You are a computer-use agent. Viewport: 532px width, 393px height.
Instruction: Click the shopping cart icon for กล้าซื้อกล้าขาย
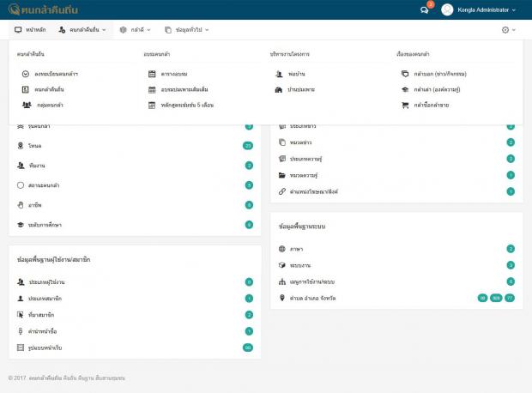pyautogui.click(x=405, y=105)
